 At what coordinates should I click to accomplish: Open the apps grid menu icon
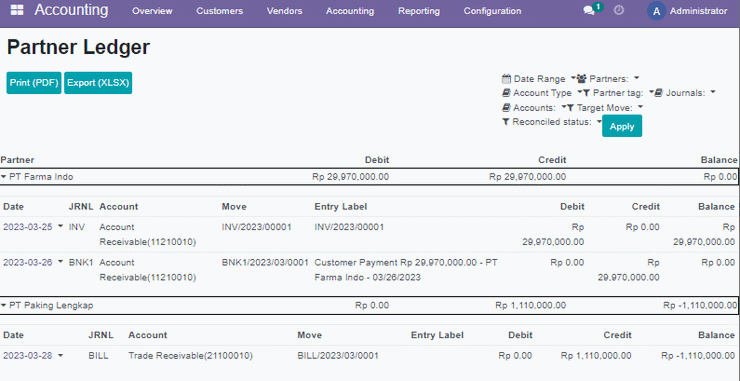[17, 10]
